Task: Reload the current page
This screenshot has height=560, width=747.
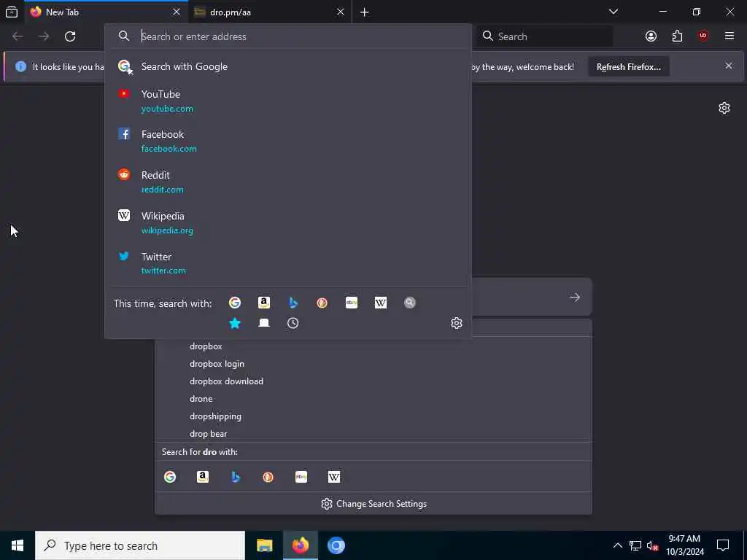Action: (70, 36)
